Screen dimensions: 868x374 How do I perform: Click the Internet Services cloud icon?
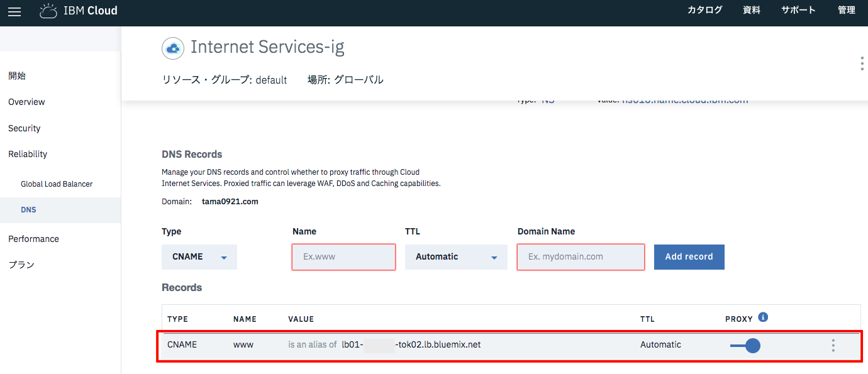point(172,48)
